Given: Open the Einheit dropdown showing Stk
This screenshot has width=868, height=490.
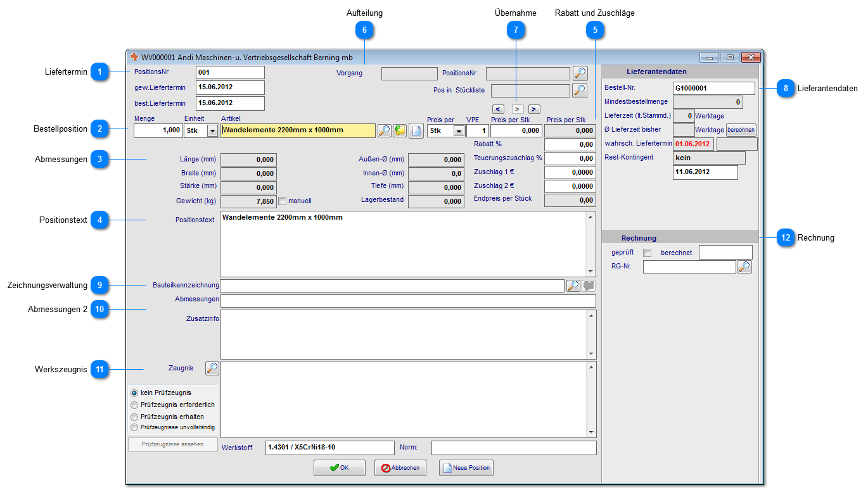Looking at the screenshot, I should pos(212,131).
